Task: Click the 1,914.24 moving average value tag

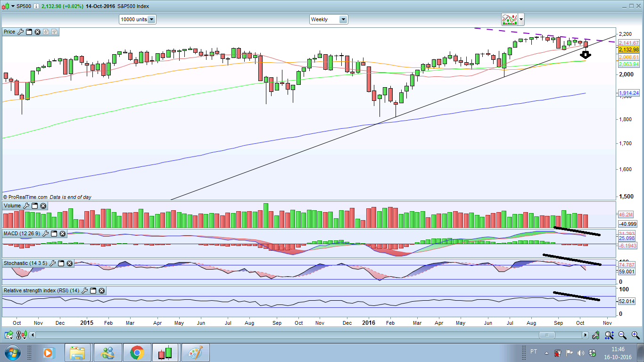Action: (628, 93)
